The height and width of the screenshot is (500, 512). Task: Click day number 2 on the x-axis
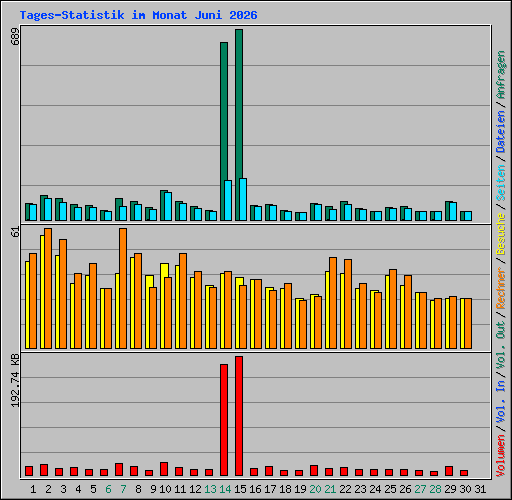pyautogui.click(x=48, y=489)
